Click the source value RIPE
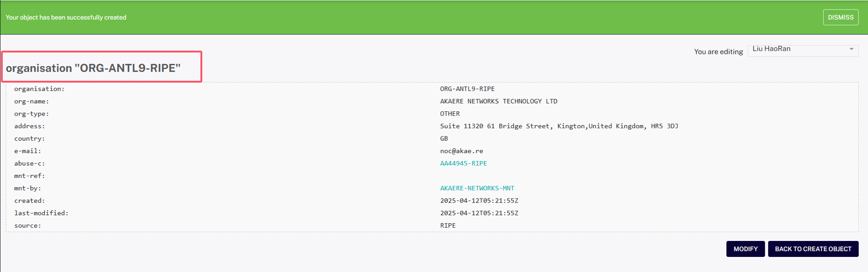This screenshot has width=868, height=272. [447, 225]
